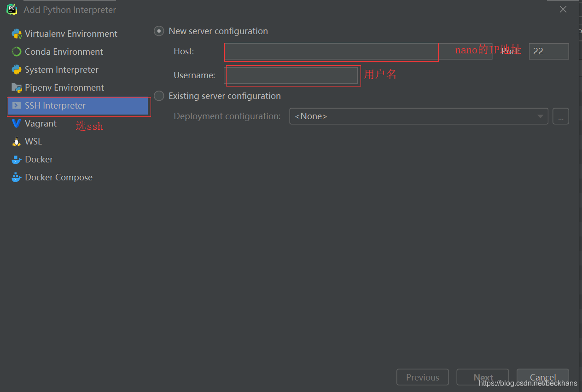Select SSH Interpreter in sidebar

77,105
